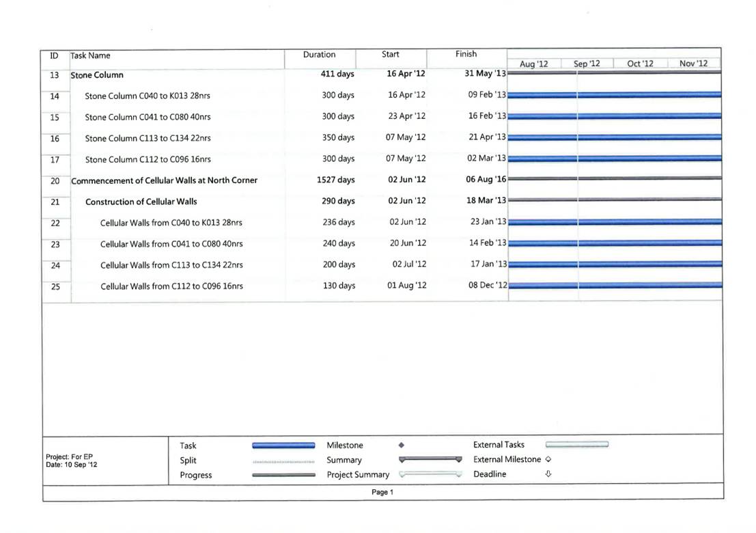Click the Page 1 footer text
Image resolution: width=756 pixels, height=533 pixels.
[382, 492]
